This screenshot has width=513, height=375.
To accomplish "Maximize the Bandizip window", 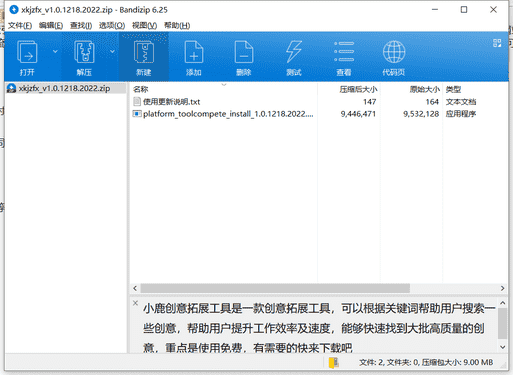I will pos(464,10).
